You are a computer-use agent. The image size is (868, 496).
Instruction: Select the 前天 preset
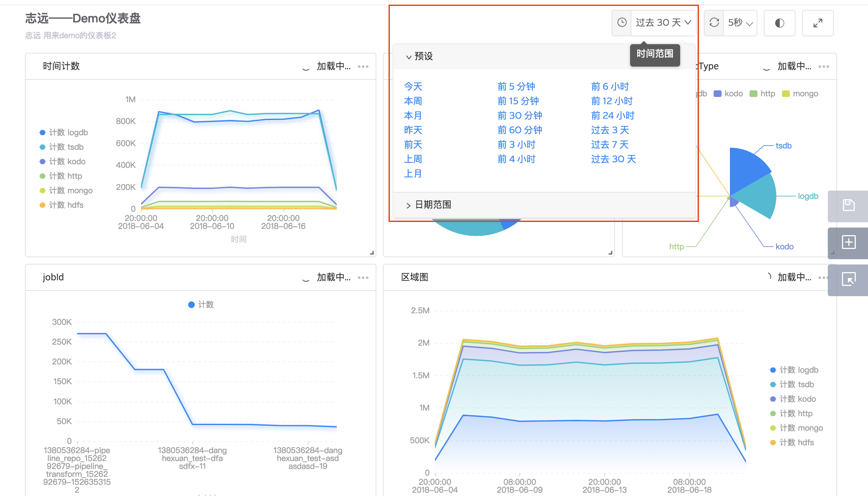[x=413, y=144]
